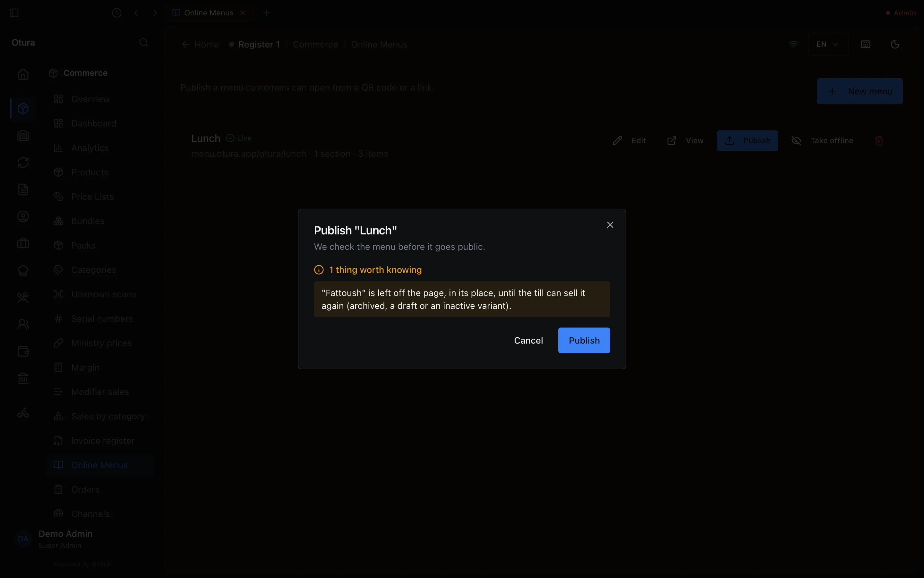The height and width of the screenshot is (578, 924).
Task: Toggle dark mode moon icon
Action: 894,44
